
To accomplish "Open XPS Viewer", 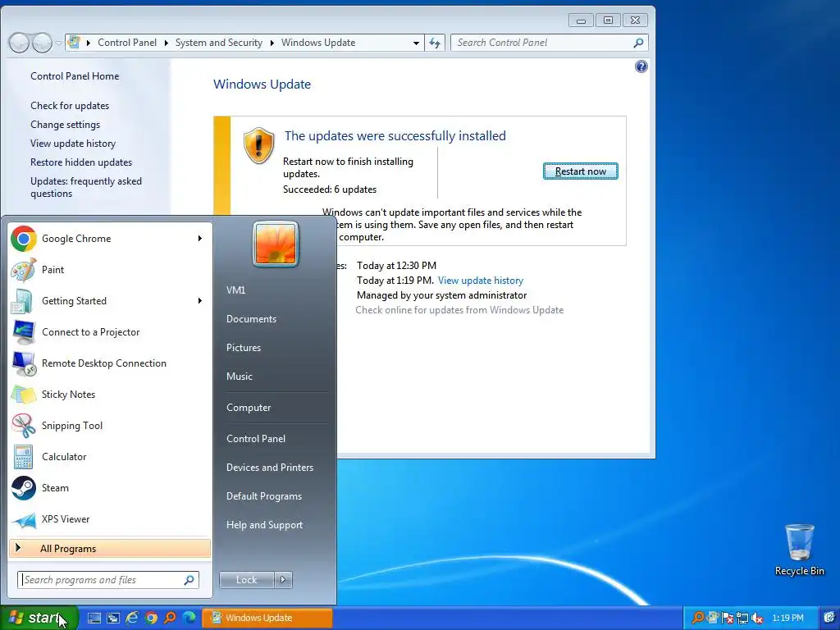I will 110,518.
